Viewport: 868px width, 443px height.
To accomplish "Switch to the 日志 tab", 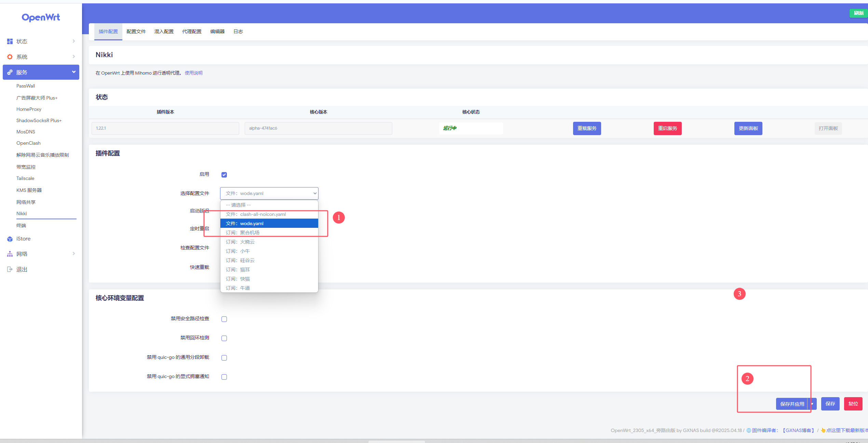I will click(x=238, y=31).
